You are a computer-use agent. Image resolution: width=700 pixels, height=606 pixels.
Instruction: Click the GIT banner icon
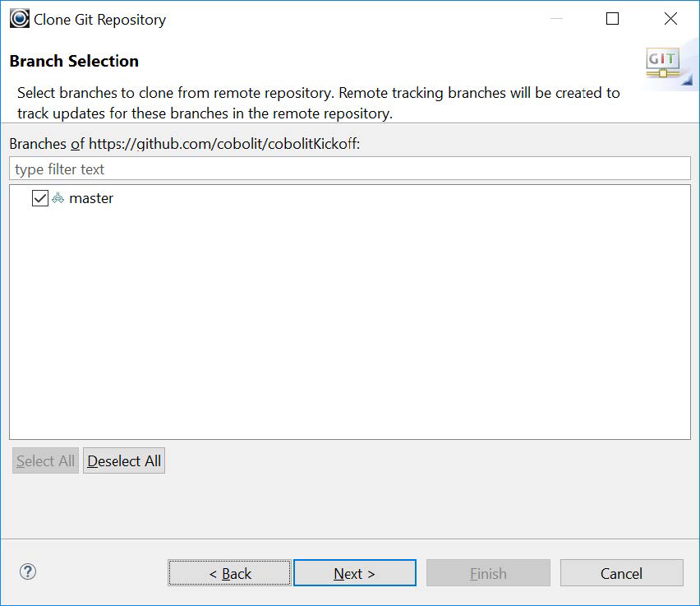(662, 62)
